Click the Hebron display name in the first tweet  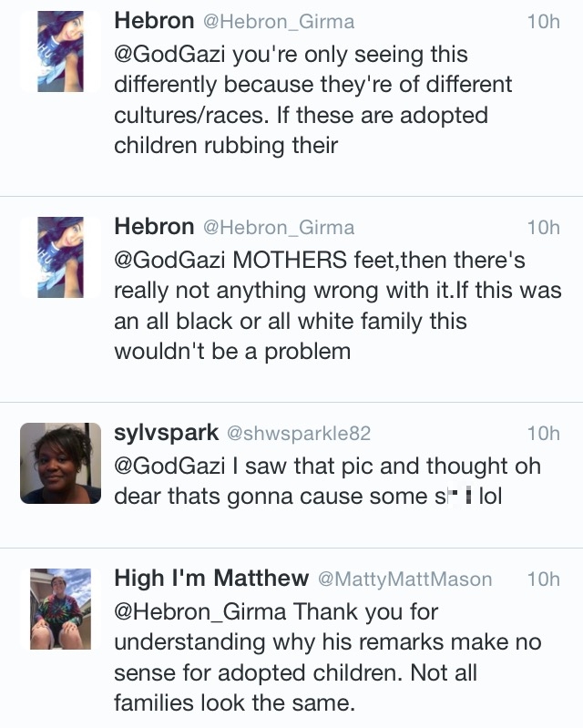point(154,21)
